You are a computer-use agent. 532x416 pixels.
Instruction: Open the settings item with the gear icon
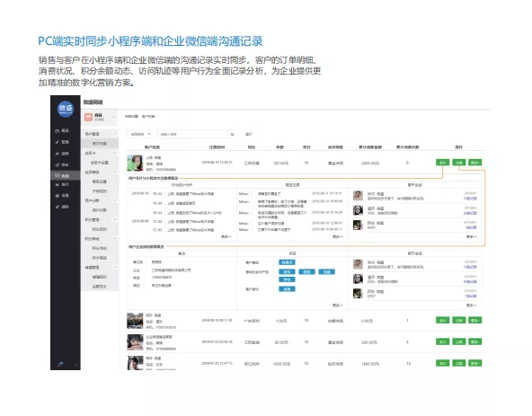pyautogui.click(x=62, y=196)
